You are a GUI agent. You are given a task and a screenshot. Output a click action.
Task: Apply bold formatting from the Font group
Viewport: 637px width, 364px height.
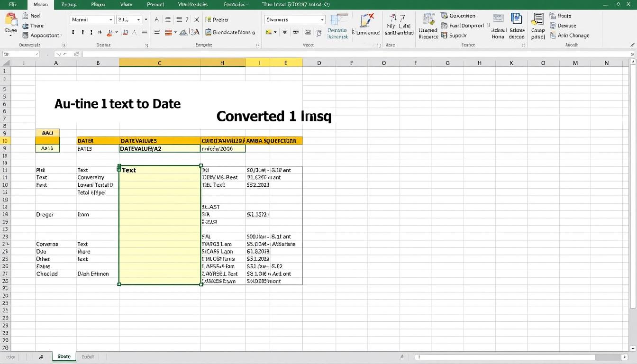pos(73,32)
